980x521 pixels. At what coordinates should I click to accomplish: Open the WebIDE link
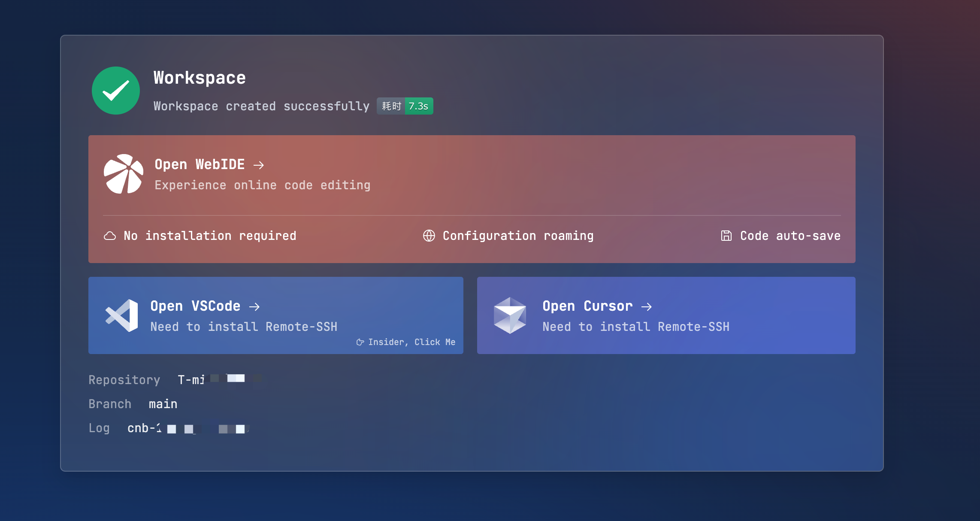(x=200, y=164)
